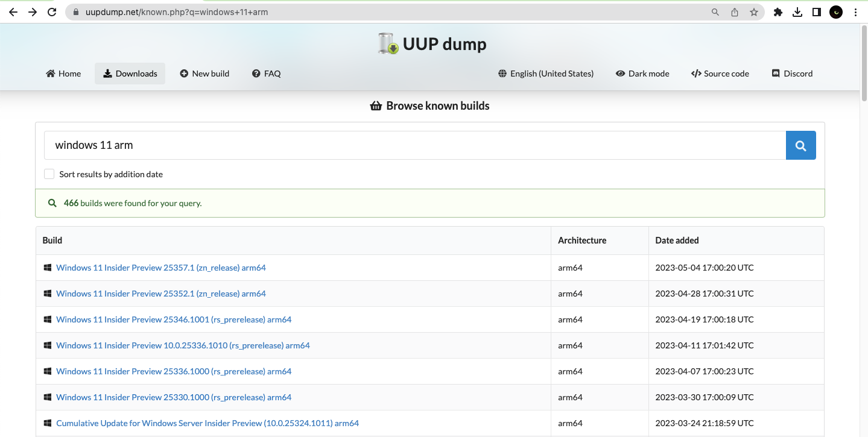The image size is (868, 437).
Task: Click the date 2023-04-07 17:00:23 UTC
Action: (705, 371)
